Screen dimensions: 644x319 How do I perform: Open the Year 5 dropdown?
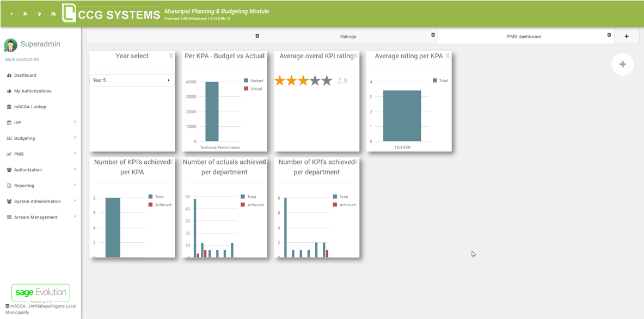(131, 80)
